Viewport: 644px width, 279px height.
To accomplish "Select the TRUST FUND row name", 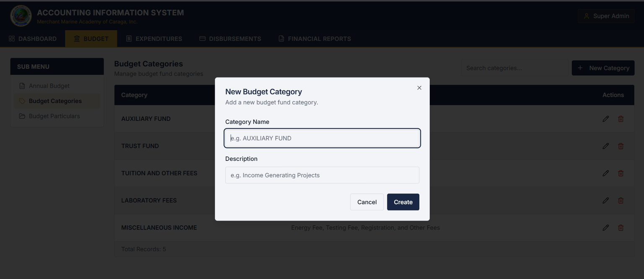I will pyautogui.click(x=140, y=146).
